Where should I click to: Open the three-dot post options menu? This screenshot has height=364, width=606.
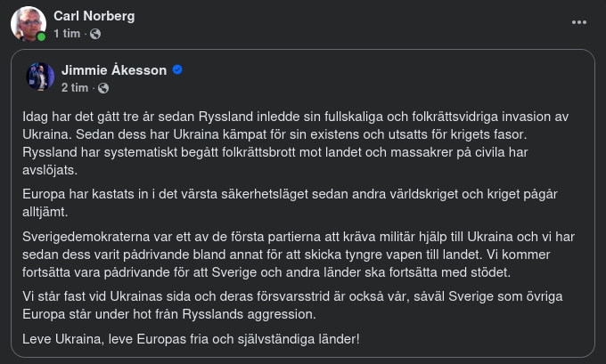(x=579, y=22)
